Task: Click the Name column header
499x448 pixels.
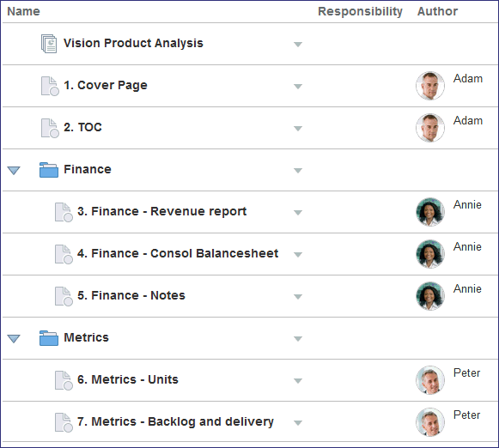Action: 23,11
